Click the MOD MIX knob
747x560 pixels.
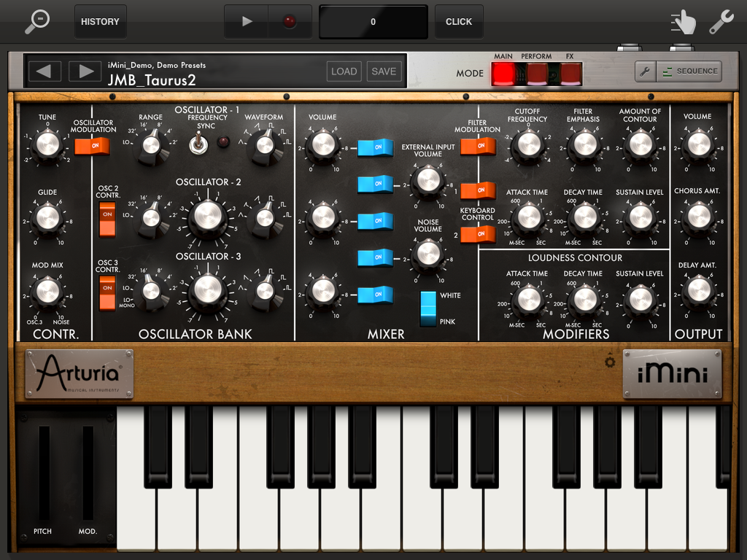(47, 292)
